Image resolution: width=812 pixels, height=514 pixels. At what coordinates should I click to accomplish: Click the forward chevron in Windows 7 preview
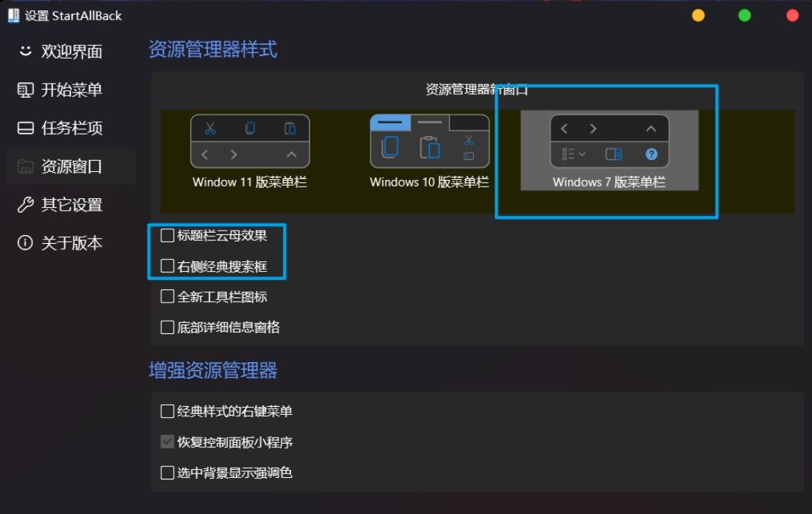[592, 128]
